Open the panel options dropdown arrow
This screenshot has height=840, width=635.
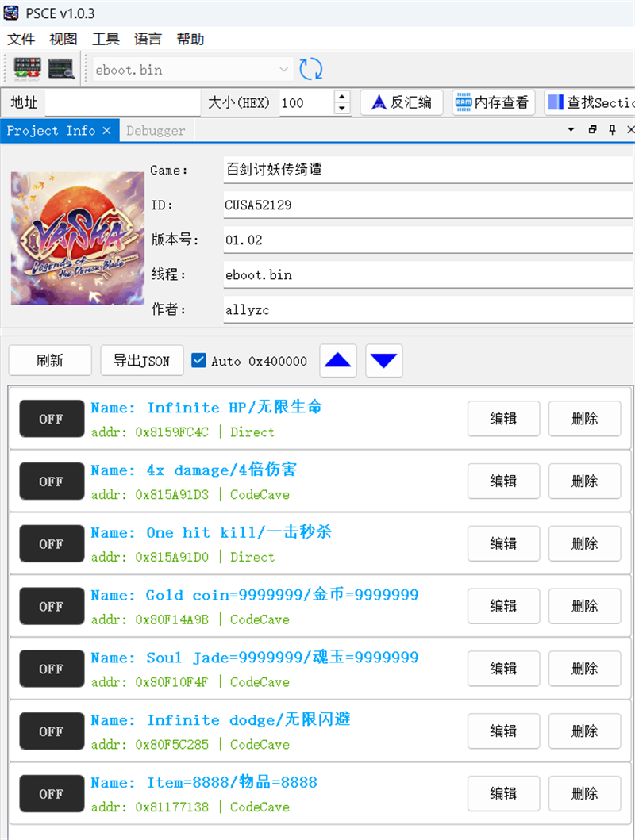pos(571,130)
